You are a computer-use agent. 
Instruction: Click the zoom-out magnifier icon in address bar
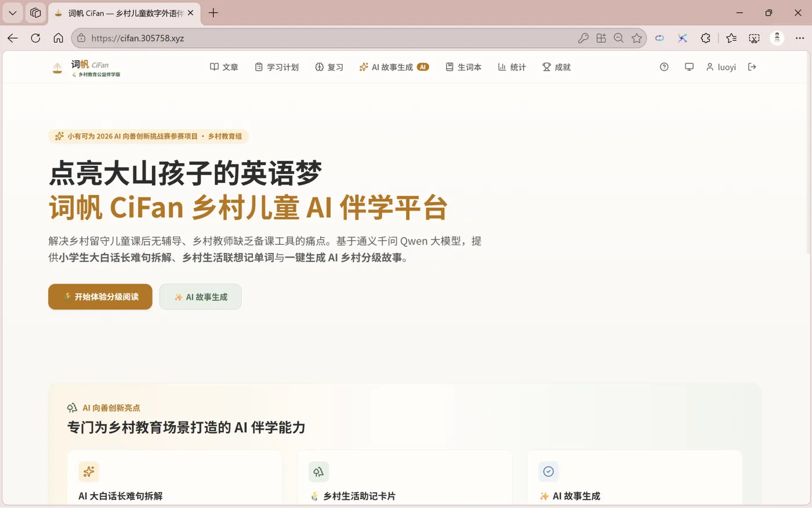coord(619,38)
